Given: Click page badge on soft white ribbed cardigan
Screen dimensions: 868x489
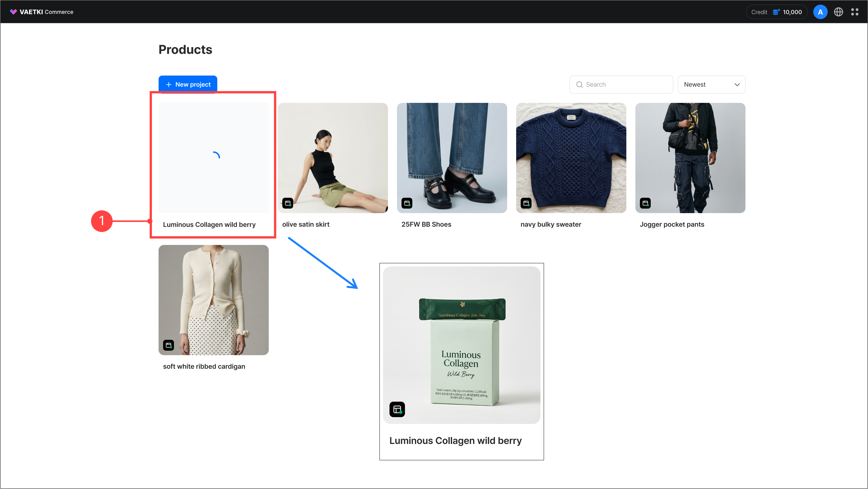Looking at the screenshot, I should (x=168, y=345).
